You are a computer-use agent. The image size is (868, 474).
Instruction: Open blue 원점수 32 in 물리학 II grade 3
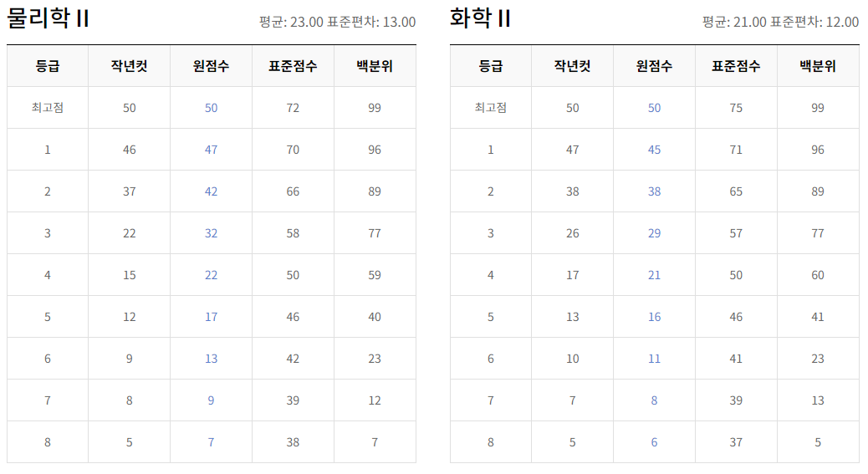(x=211, y=233)
